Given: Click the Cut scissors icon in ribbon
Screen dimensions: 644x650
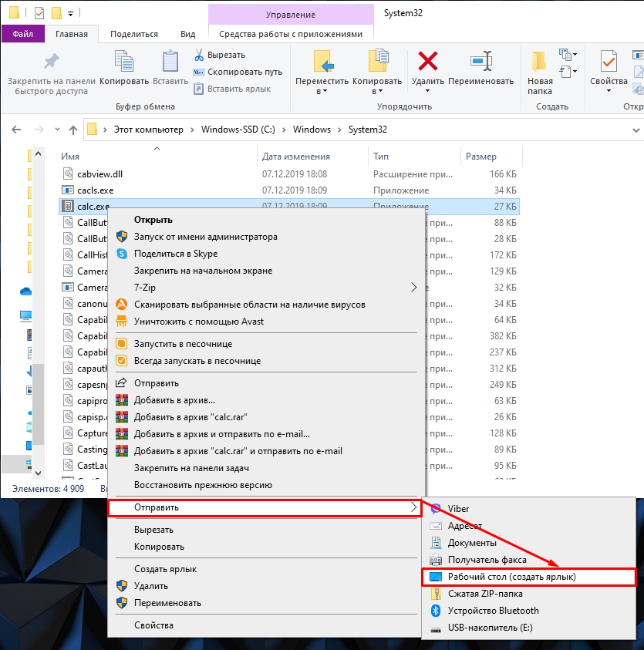Looking at the screenshot, I should [x=199, y=55].
